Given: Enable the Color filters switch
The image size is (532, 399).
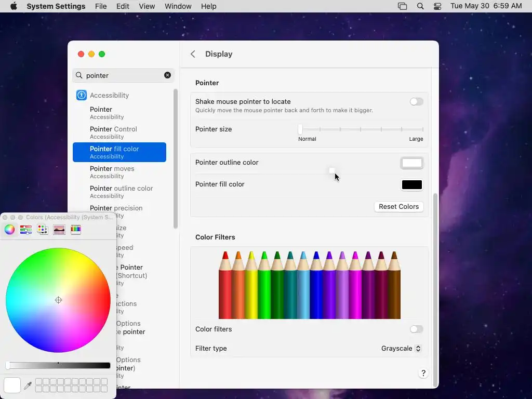Looking at the screenshot, I should [x=416, y=329].
